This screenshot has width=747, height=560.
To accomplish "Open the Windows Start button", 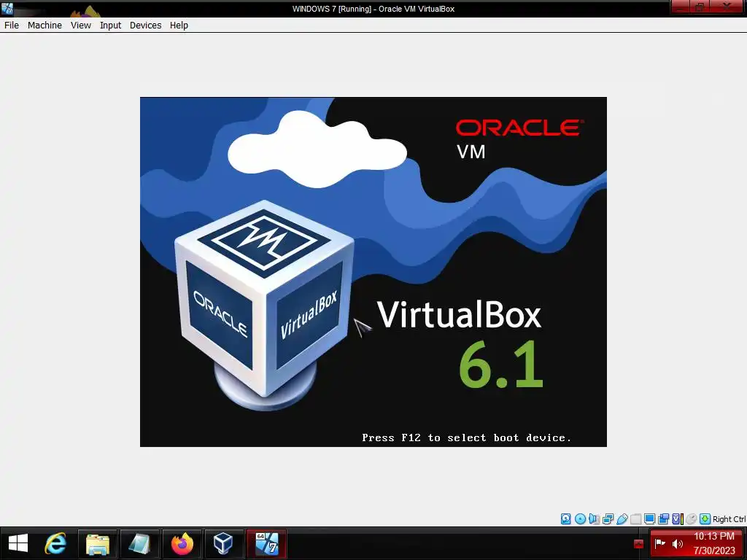I will tap(18, 543).
